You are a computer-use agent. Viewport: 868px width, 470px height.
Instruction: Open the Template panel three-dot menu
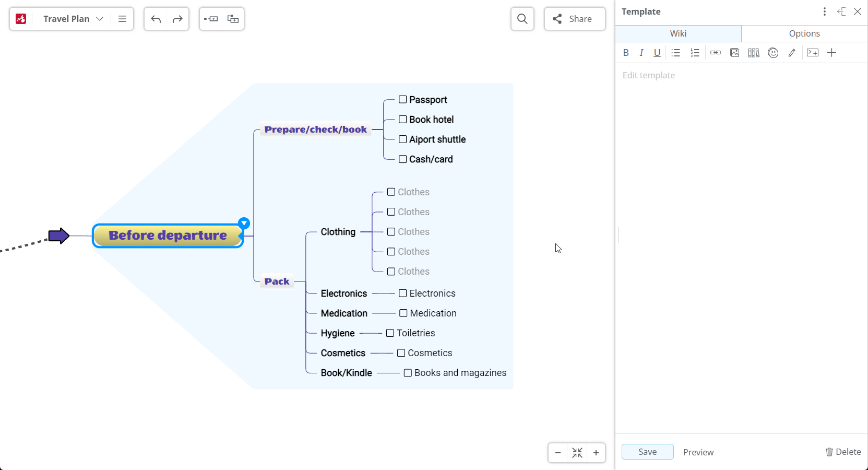point(824,11)
